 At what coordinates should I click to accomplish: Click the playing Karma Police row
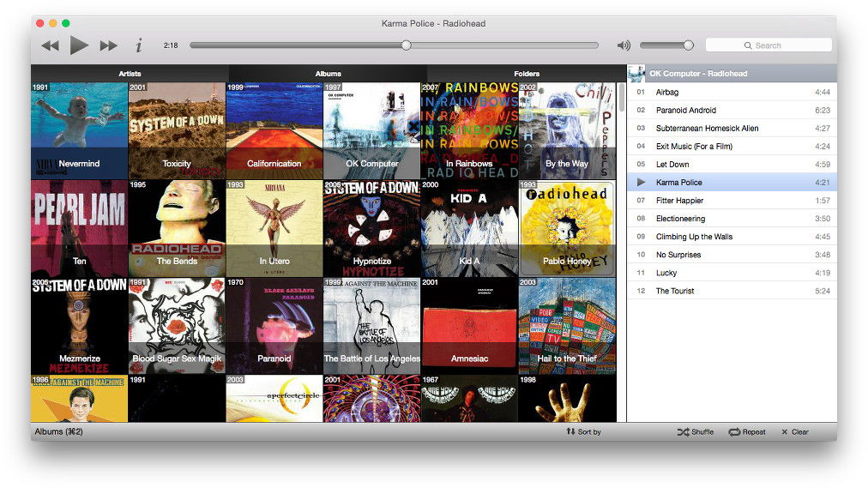tap(732, 182)
